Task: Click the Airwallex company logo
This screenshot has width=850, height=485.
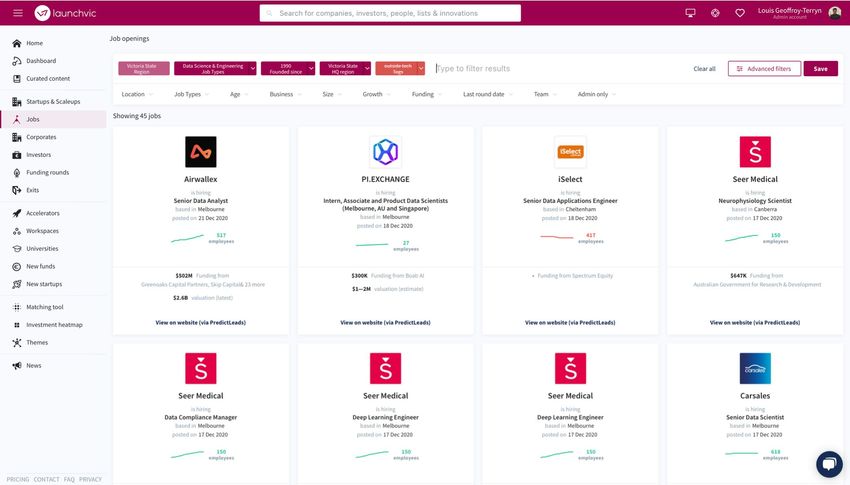Action: tap(201, 152)
